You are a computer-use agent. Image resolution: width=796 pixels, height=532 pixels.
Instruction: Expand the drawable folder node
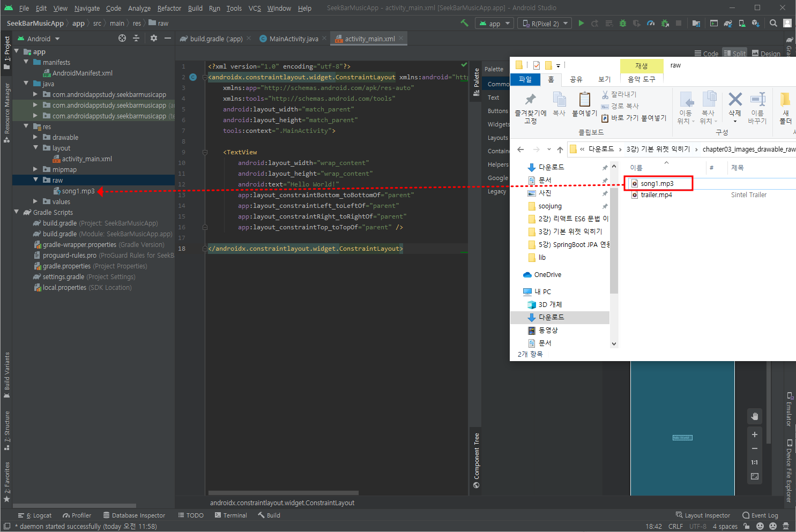pos(36,137)
